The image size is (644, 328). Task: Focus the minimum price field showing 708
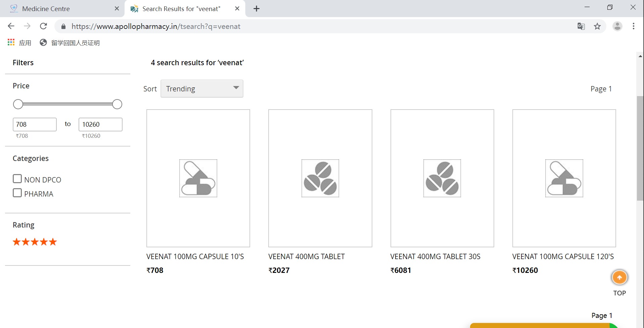35,124
